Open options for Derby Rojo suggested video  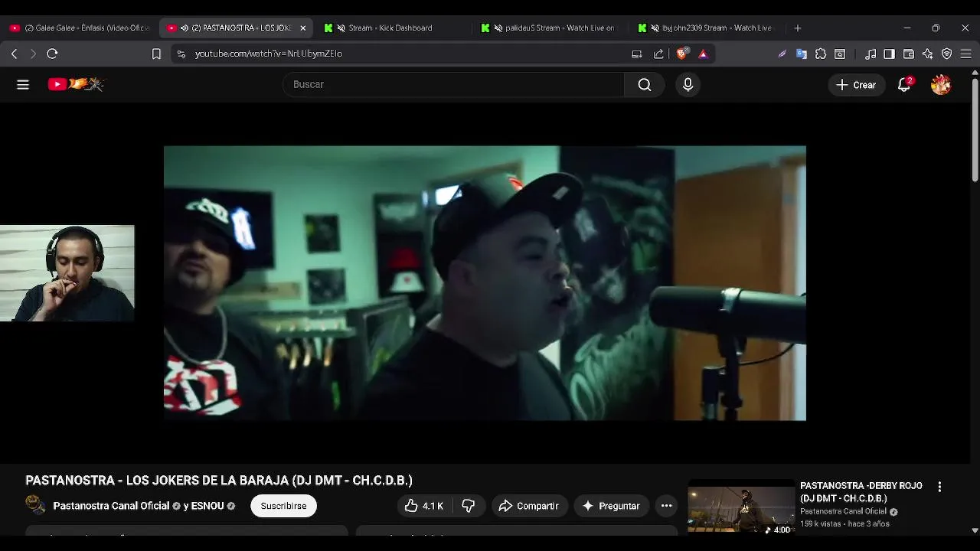[939, 487]
